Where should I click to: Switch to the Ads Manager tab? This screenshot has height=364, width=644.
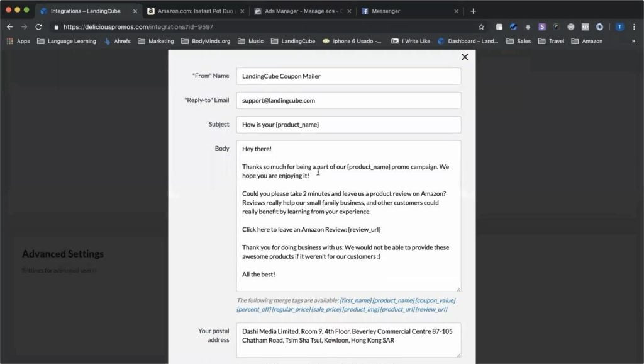pos(303,11)
